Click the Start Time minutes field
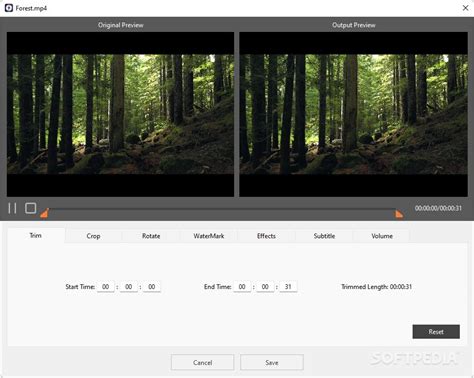The height and width of the screenshot is (378, 474). point(129,287)
